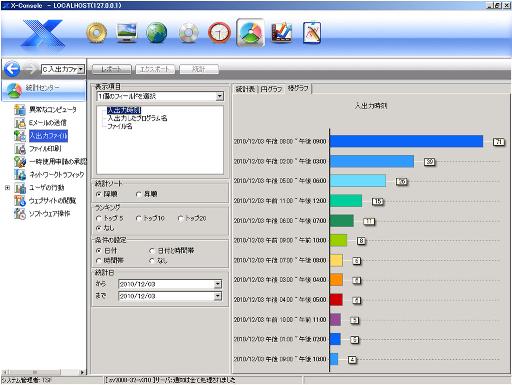
Task: Click the red clock icon
Action: pos(219,33)
